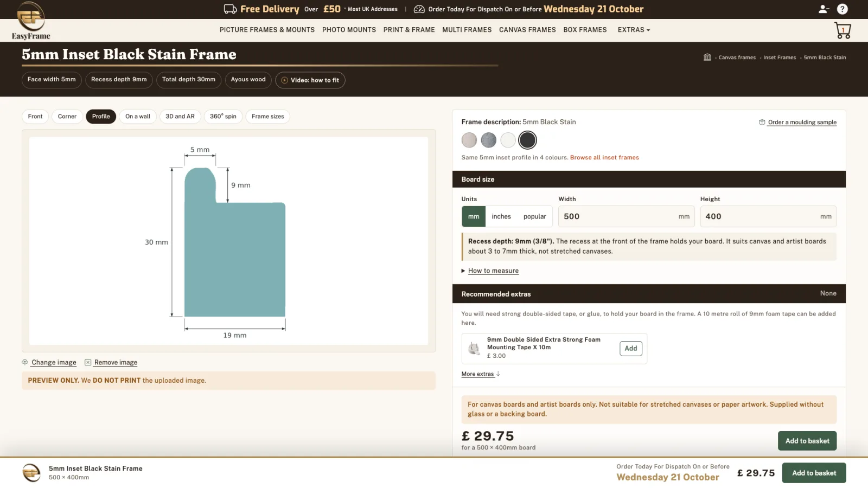The height and width of the screenshot is (488, 868).
Task: Select the black stain colour swatch
Action: [x=528, y=140]
